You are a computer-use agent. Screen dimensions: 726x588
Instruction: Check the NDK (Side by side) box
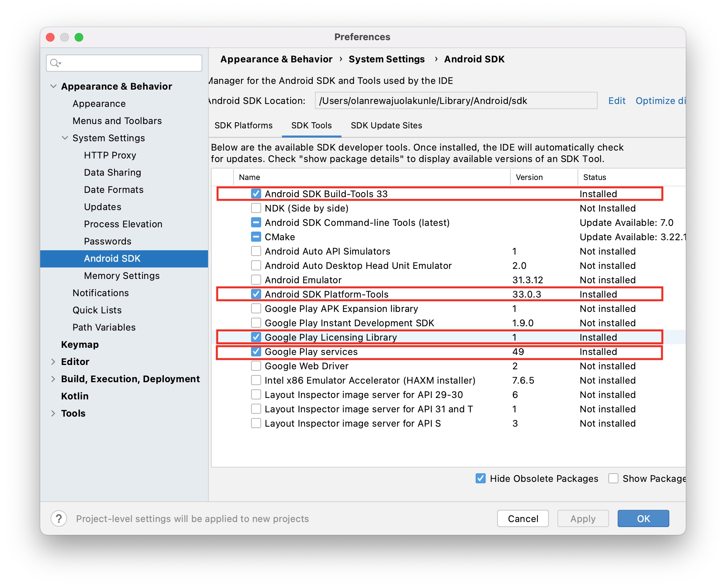pos(256,208)
